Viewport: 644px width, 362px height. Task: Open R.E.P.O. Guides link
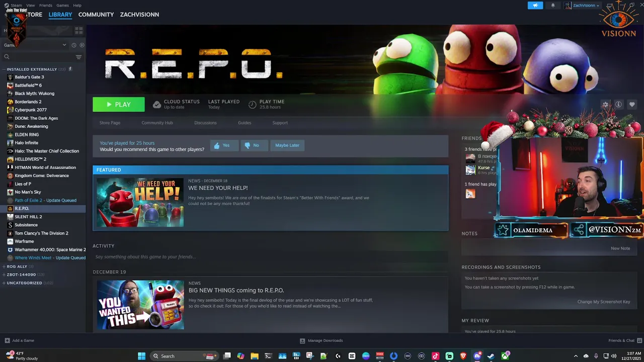pyautogui.click(x=245, y=123)
